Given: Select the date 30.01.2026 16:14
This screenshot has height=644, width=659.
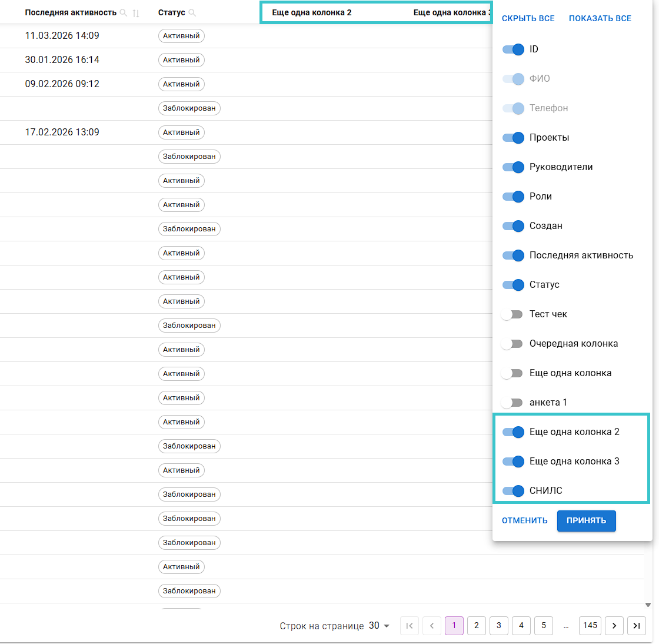Looking at the screenshot, I should point(62,59).
